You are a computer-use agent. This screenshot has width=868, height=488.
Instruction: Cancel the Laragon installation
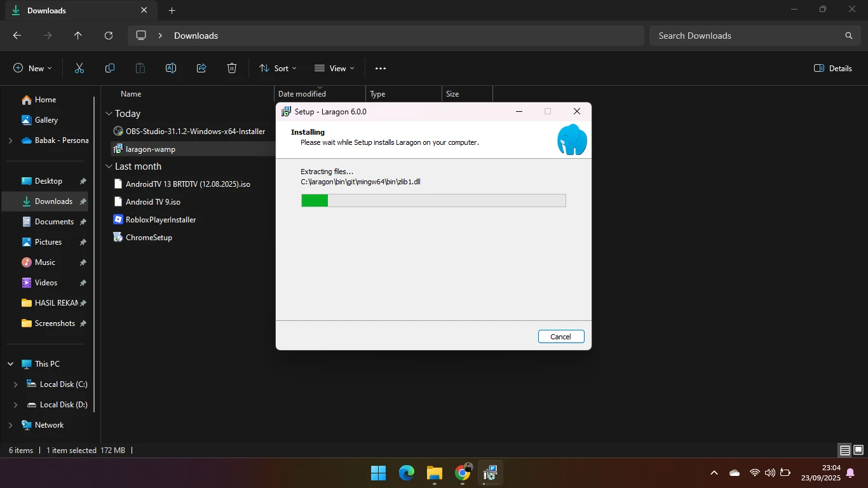click(560, 337)
